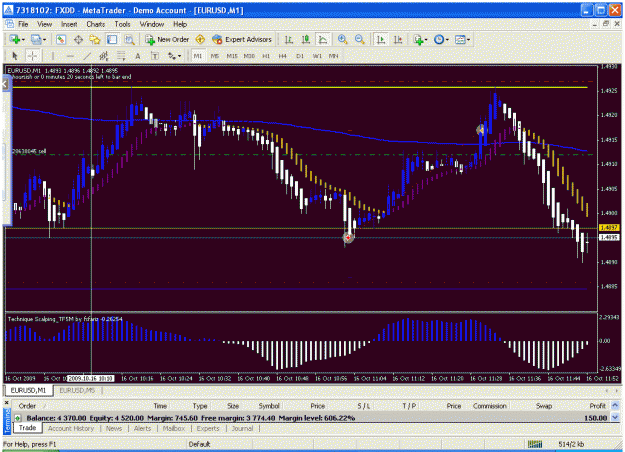This screenshot has height=452, width=625.
Task: Select the trendline drawing tool
Action: pyautogui.click(x=86, y=56)
